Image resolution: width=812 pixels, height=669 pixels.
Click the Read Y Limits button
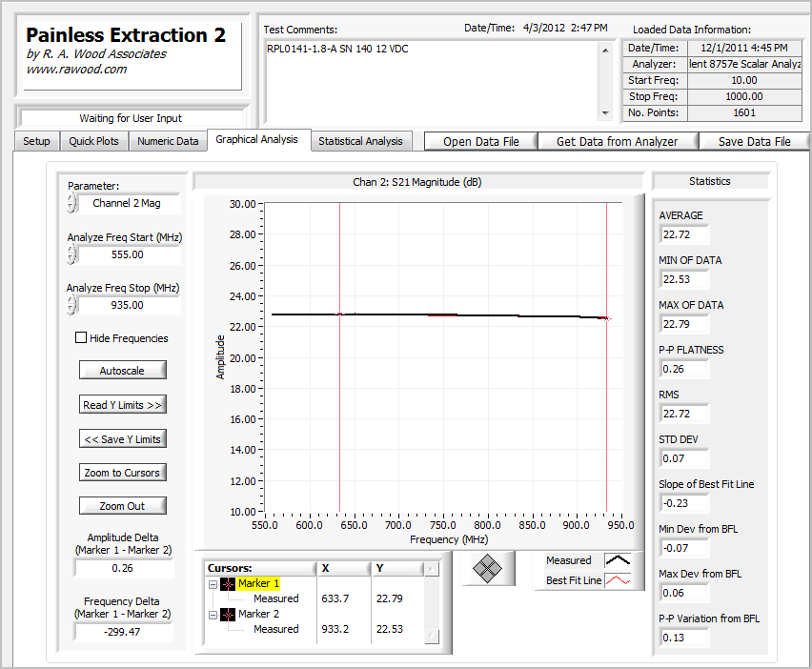123,404
